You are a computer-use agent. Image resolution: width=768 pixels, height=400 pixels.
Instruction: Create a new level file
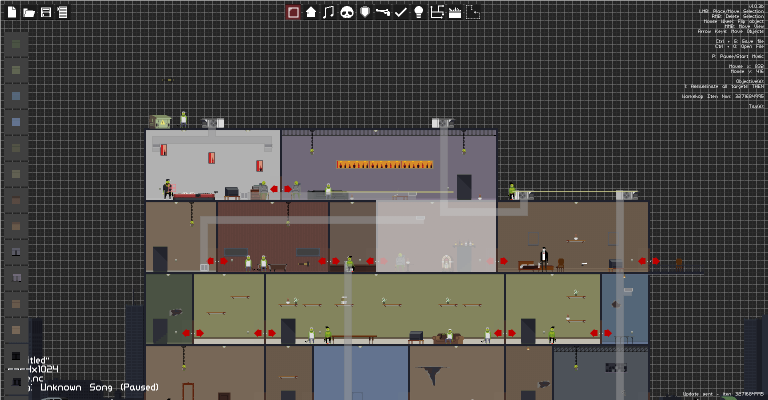(x=12, y=12)
